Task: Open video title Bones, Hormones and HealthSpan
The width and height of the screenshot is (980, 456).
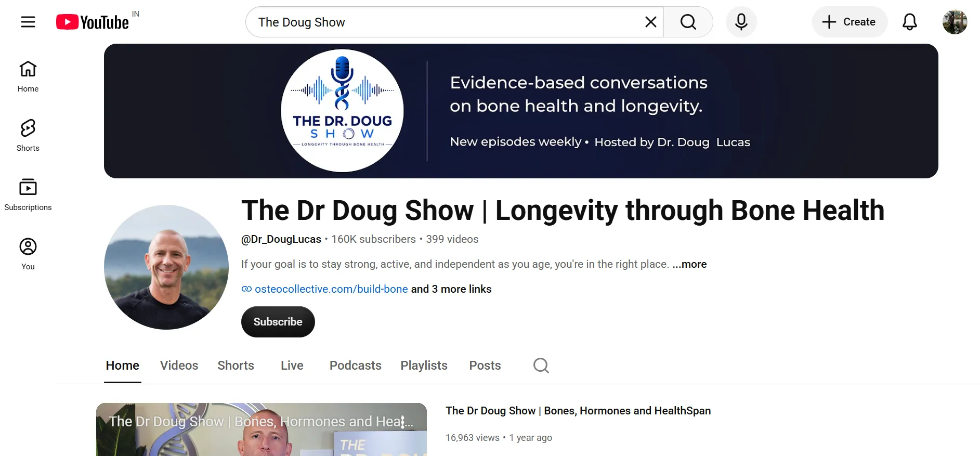Action: [x=578, y=411]
